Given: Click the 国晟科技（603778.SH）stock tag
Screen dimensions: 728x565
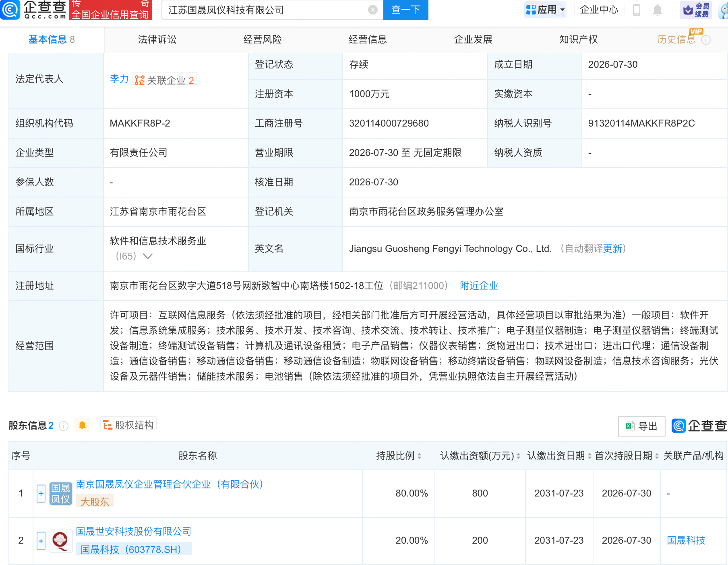Looking at the screenshot, I should coord(134,549).
